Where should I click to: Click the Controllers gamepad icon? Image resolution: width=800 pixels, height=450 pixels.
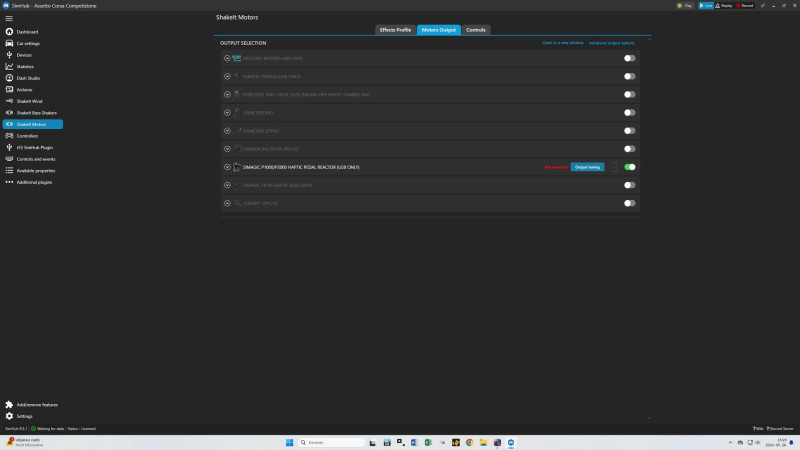coord(9,136)
